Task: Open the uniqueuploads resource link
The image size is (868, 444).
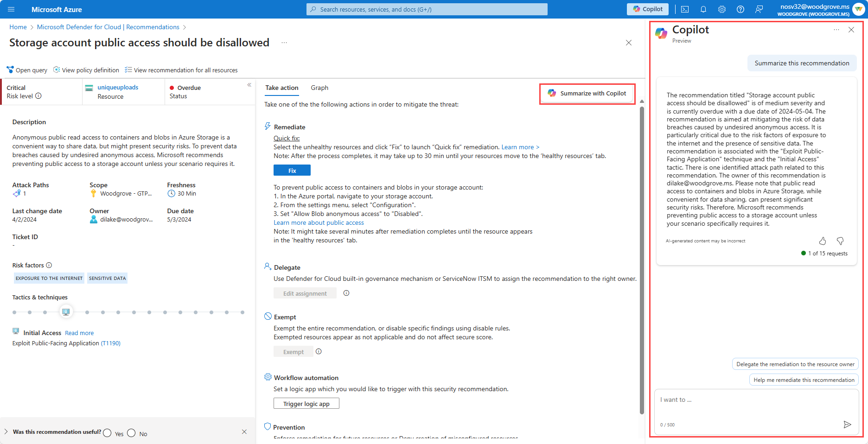Action: pyautogui.click(x=118, y=88)
